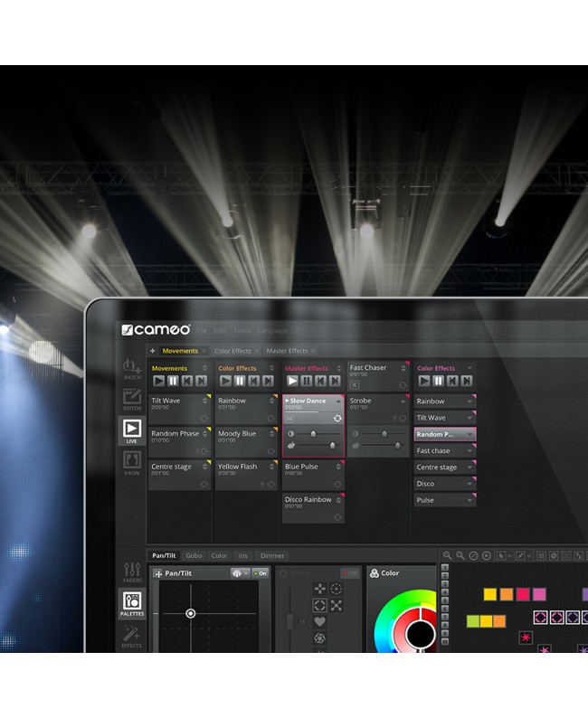Expand the Random P... dropdown entry
The width and height of the screenshot is (588, 718).
(x=469, y=434)
